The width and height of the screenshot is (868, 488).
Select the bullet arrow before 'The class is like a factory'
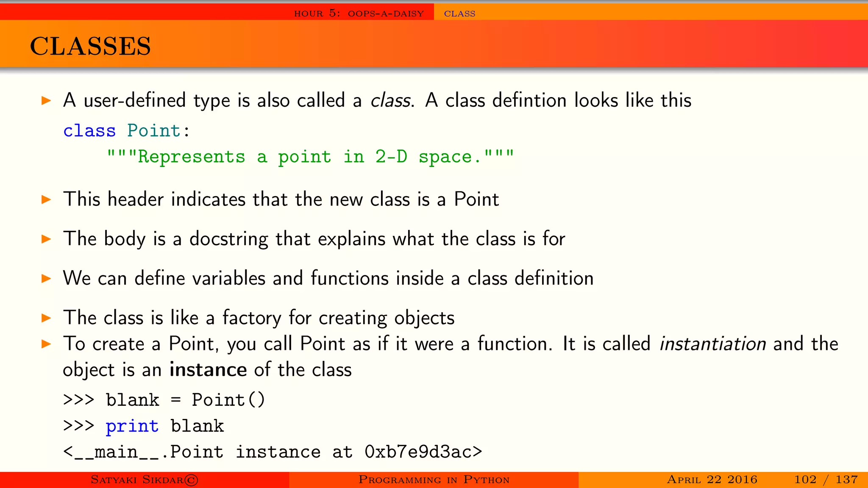[x=46, y=318]
